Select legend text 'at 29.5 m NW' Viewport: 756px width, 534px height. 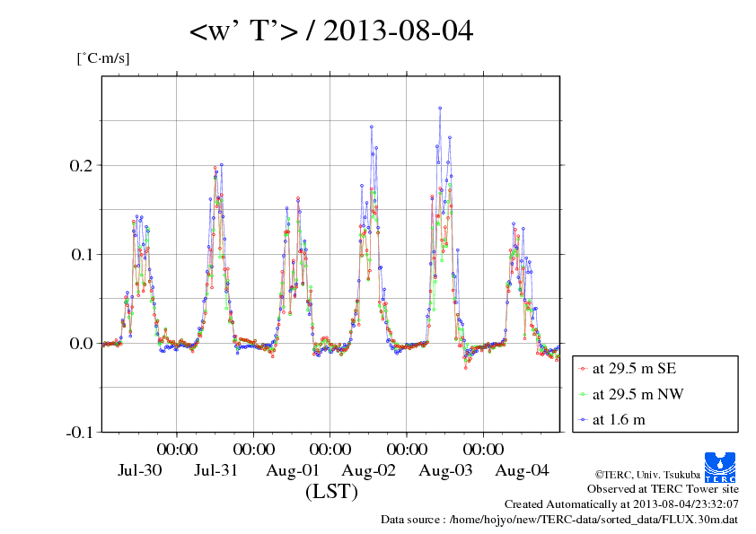click(x=637, y=394)
